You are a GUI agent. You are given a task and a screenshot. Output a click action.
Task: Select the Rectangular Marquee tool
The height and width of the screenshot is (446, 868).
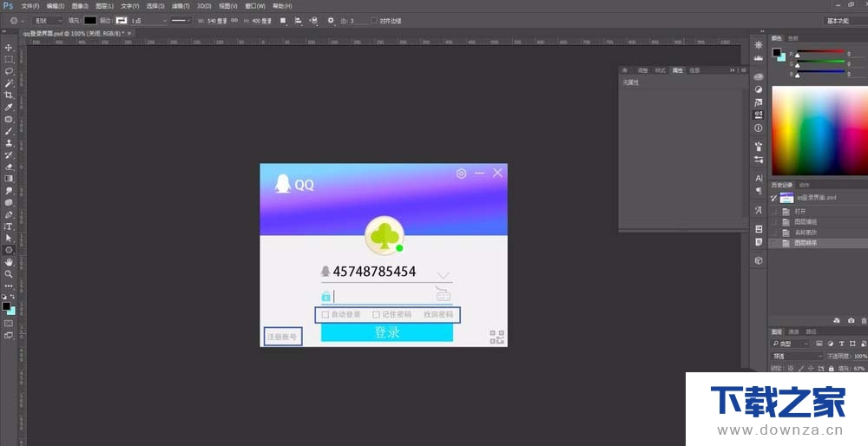[x=9, y=59]
